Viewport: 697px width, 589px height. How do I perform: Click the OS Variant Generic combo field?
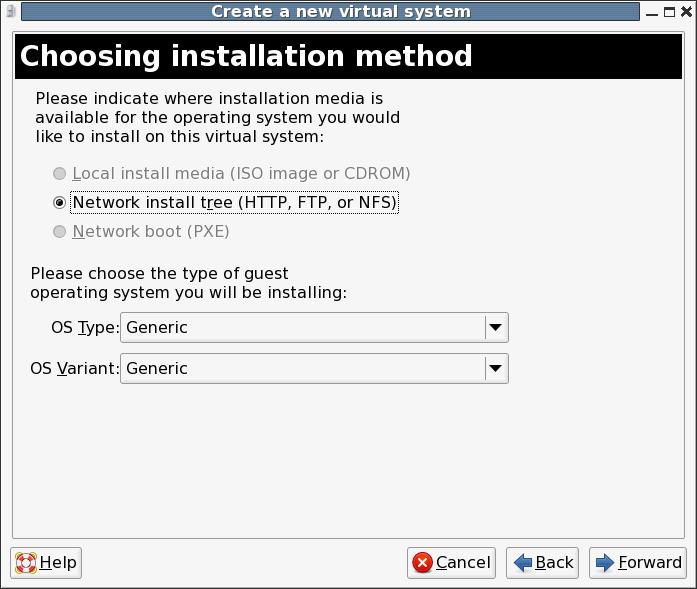tap(314, 369)
